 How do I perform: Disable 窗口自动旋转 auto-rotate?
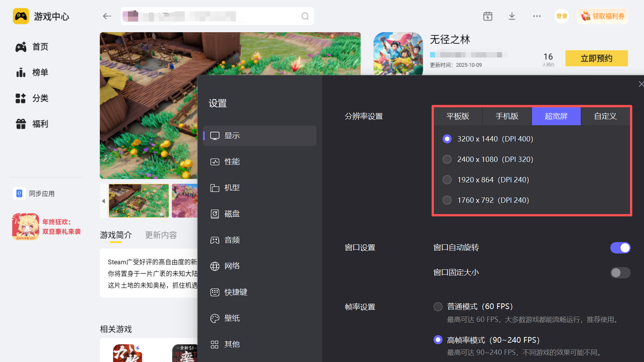620,247
